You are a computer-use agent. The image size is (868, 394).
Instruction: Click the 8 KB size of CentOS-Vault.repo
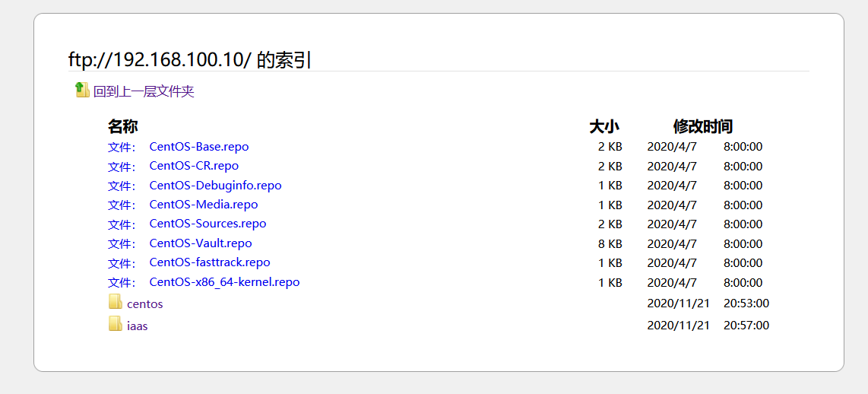[610, 244]
